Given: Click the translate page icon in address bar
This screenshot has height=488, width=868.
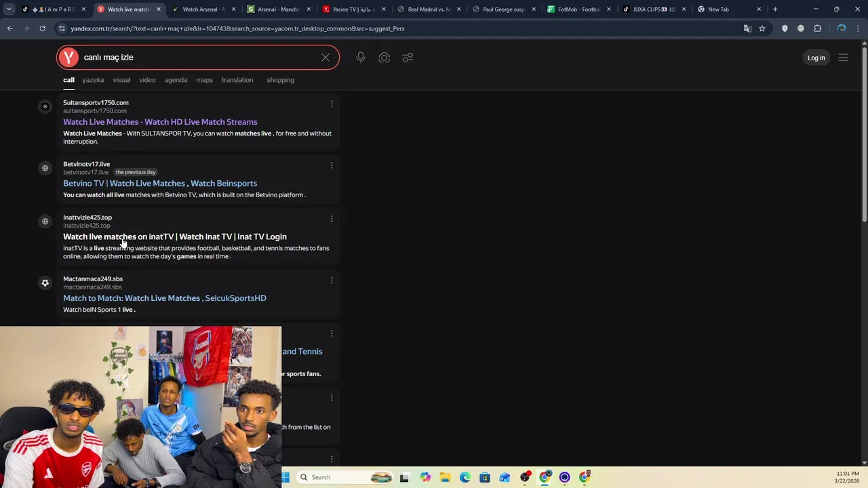Looking at the screenshot, I should (747, 28).
